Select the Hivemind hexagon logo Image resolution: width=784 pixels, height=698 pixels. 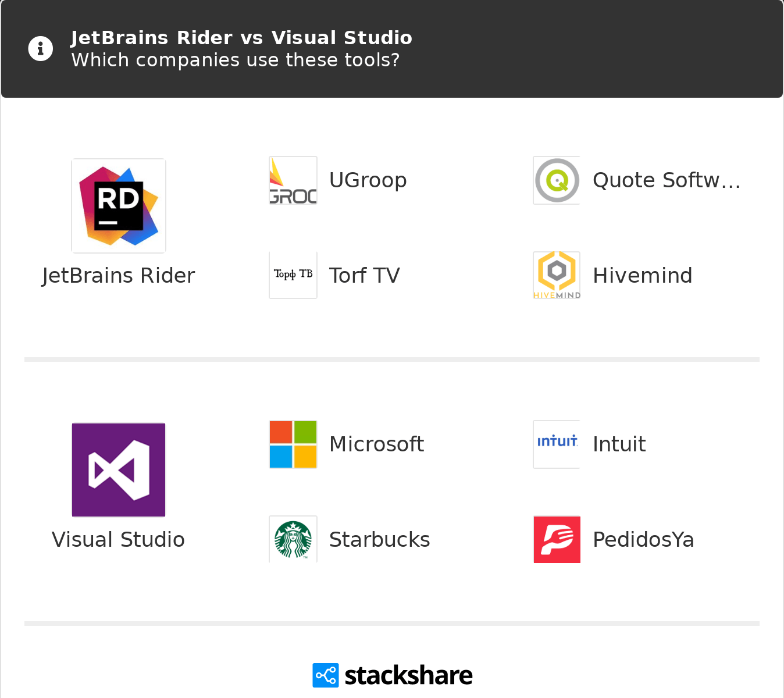point(557,275)
